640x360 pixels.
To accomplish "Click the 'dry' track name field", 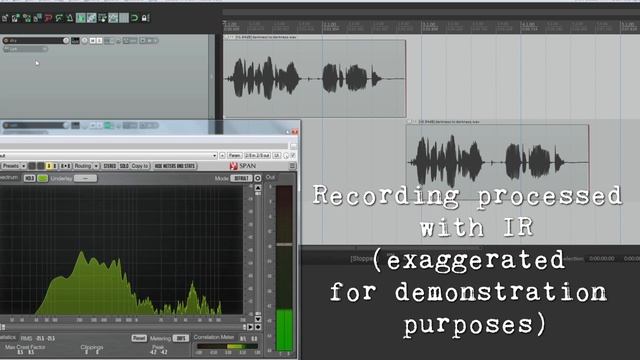I will pos(35,40).
